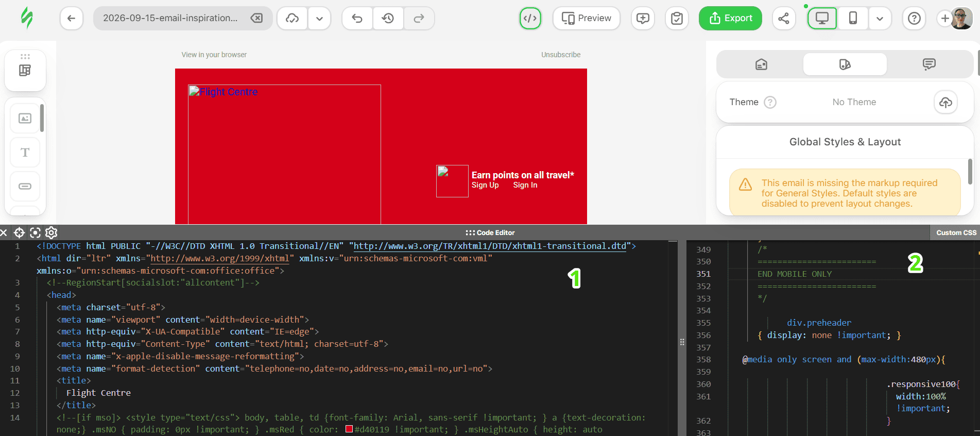This screenshot has height=436, width=980.
Task: Click the splitter handle between code panes
Action: 682,342
